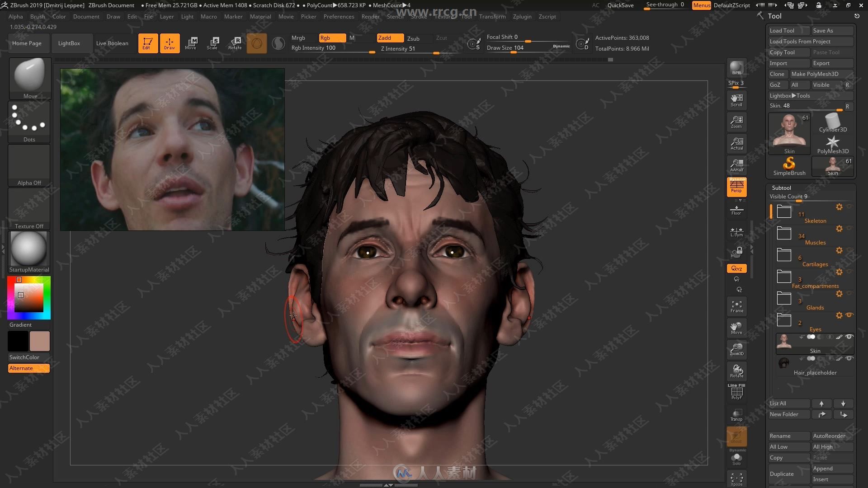Select the Move transform tool in top shelf
Viewport: 868px width, 488px height.
pos(191,43)
